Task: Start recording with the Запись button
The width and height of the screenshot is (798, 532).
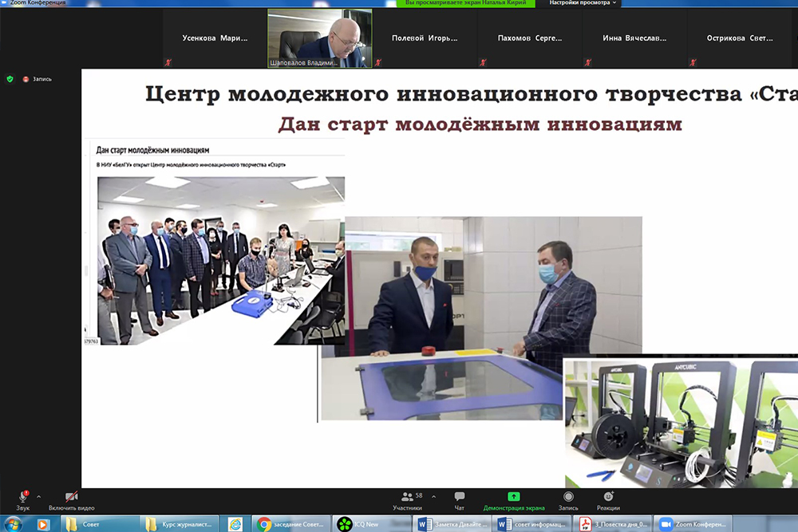Action: coord(568,500)
